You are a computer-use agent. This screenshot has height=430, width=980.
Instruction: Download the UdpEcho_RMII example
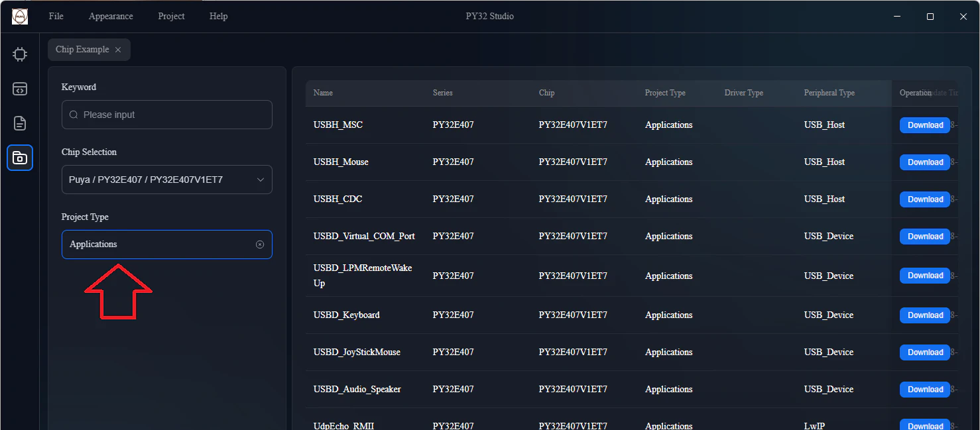tap(925, 425)
